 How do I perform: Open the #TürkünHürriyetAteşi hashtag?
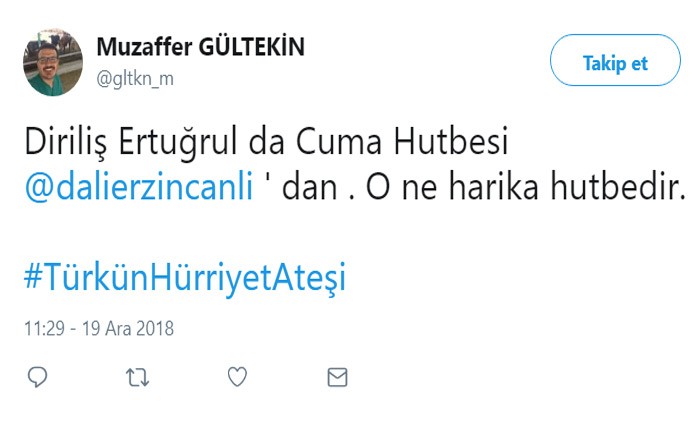point(184,278)
